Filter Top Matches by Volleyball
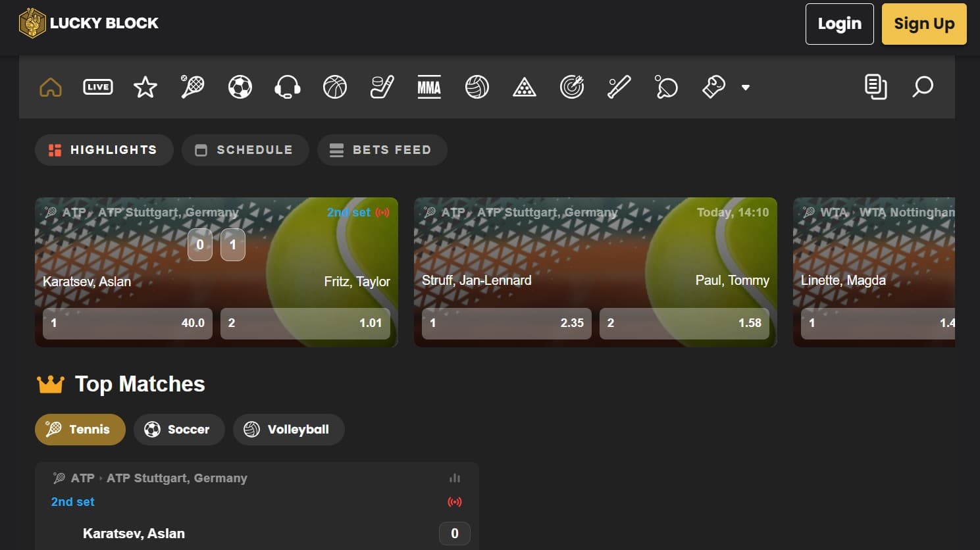 click(x=289, y=430)
